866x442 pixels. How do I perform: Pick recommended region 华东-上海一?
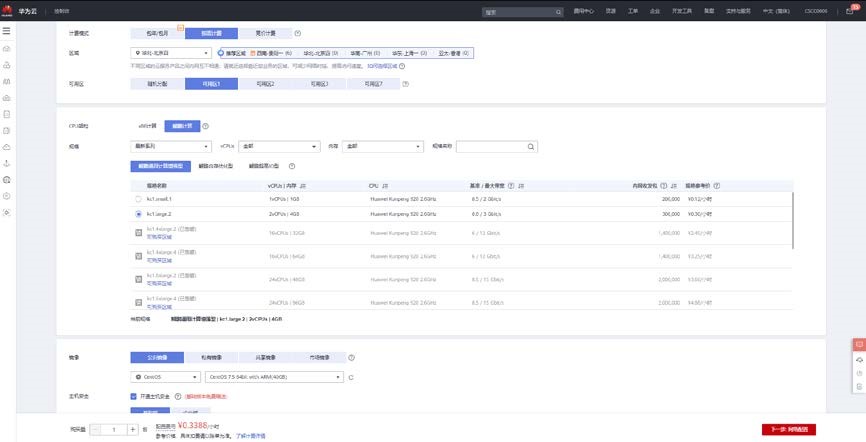[409, 54]
